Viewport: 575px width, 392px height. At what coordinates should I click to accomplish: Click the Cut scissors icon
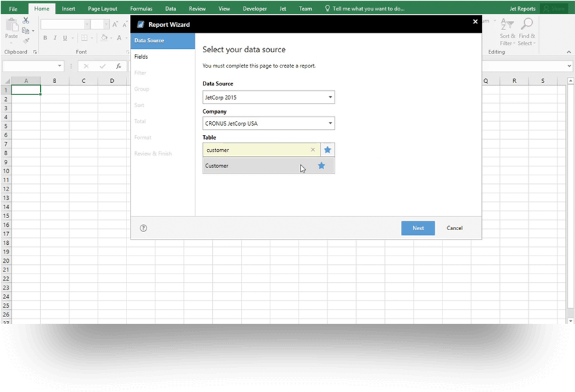25,21
